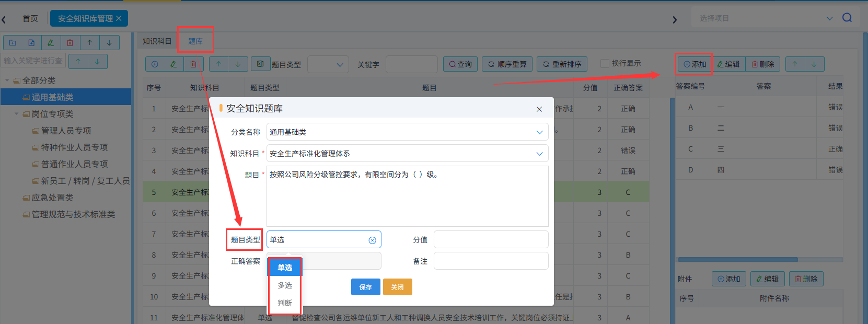Click the up arrow in question bank toolbar

pyautogui.click(x=219, y=64)
